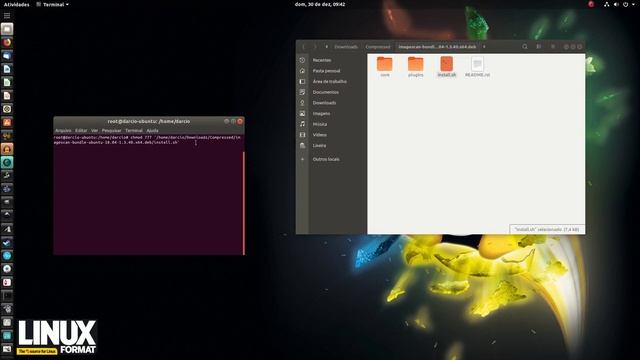Open the volume icon in top bar
This screenshot has width=640, height=360.
pyautogui.click(x=616, y=4)
